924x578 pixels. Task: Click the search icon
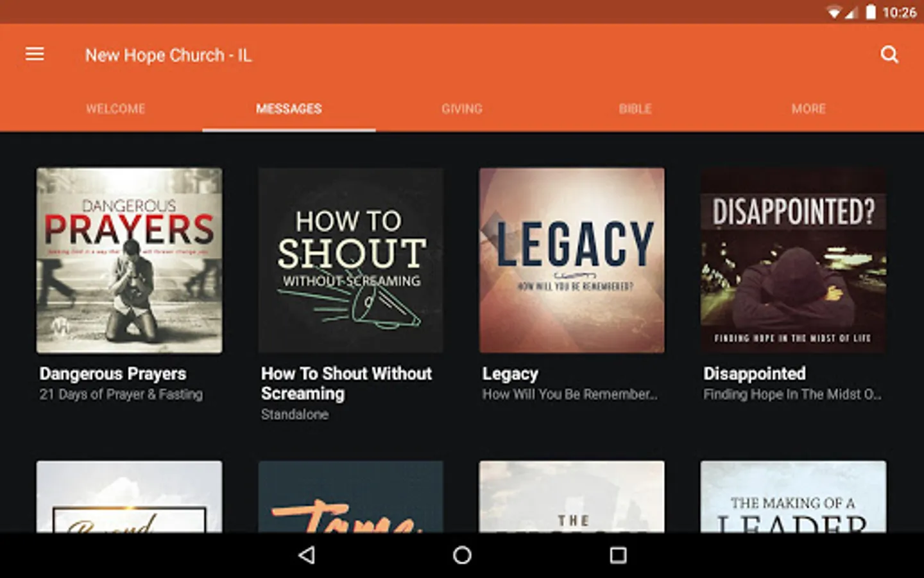(889, 55)
